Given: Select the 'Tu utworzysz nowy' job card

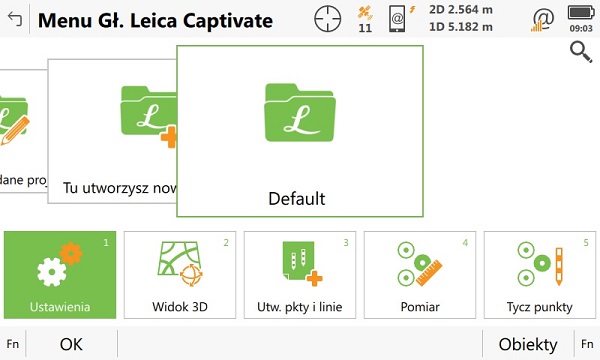Looking at the screenshot, I should click(x=112, y=131).
